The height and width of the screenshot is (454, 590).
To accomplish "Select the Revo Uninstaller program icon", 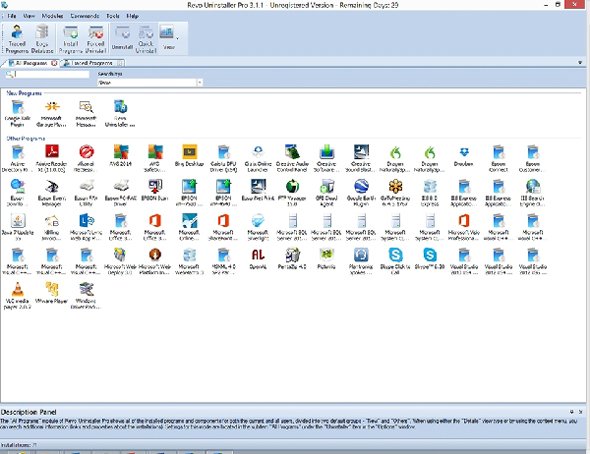I will [120, 113].
